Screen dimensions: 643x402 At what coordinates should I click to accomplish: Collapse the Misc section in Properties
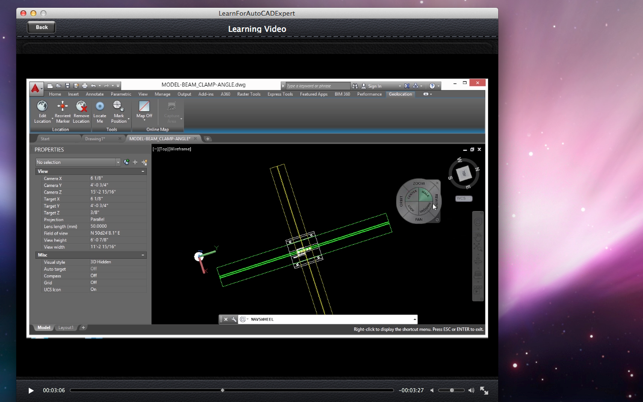[x=143, y=255]
